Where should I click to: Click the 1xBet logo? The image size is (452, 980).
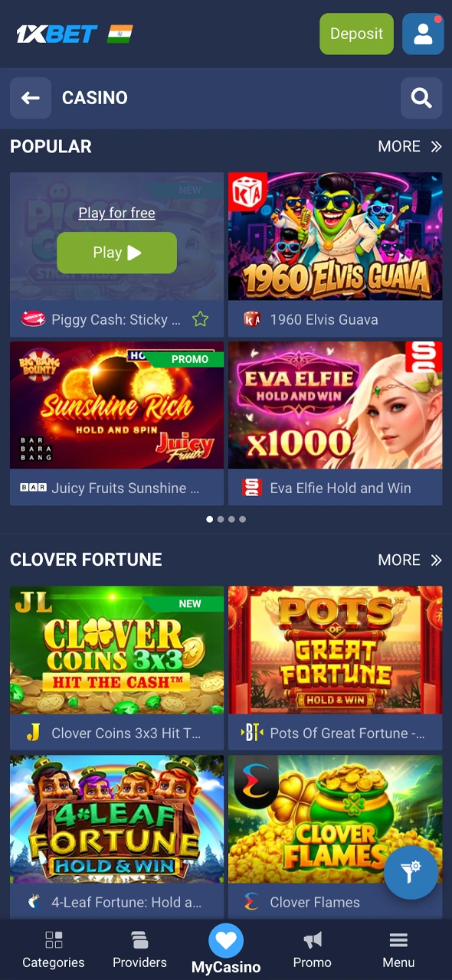click(x=57, y=34)
